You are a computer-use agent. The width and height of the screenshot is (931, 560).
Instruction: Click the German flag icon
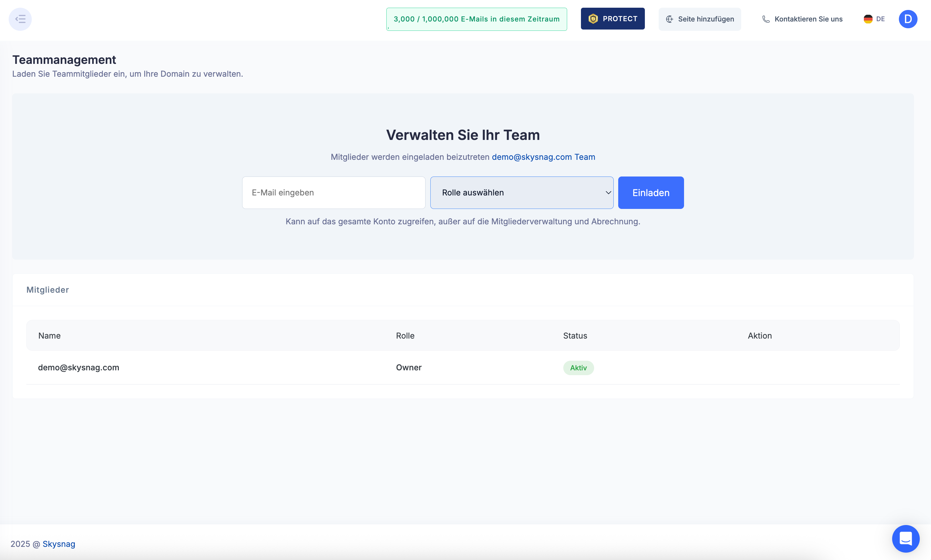[868, 19]
